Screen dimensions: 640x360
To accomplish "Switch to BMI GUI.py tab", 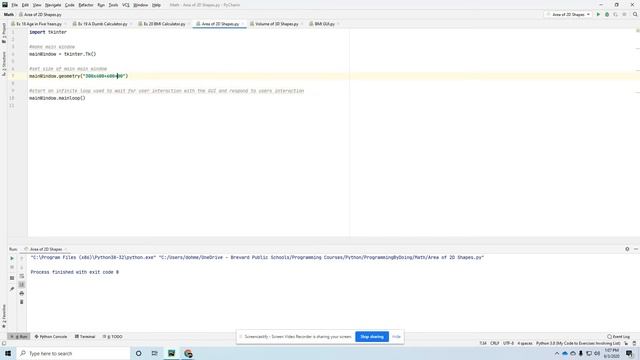I will tap(324, 24).
